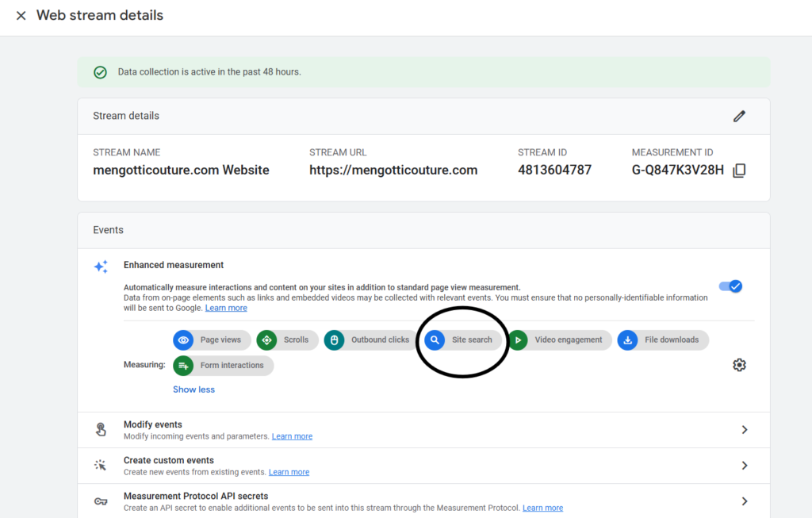Image resolution: width=812 pixels, height=518 pixels.
Task: Click the Video engagement play icon
Action: click(518, 340)
